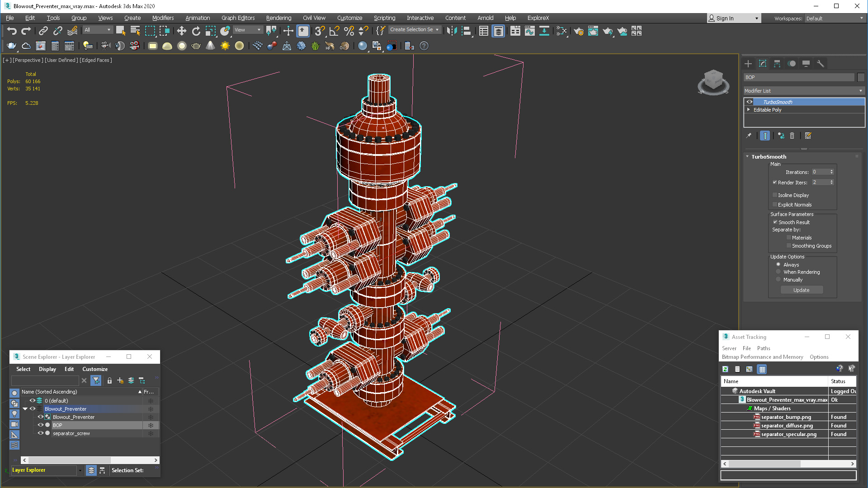The image size is (868, 488).
Task: Click the Undo arrow icon
Action: (x=12, y=31)
